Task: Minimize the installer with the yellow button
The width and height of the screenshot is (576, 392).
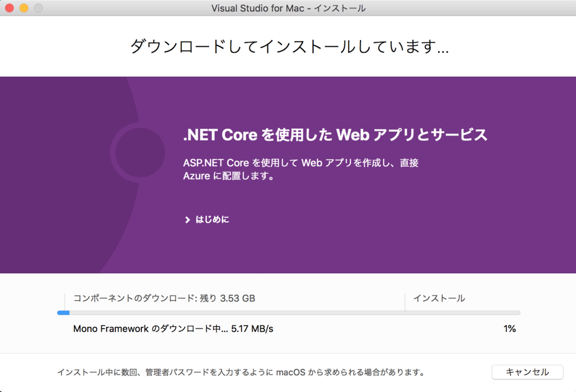Action: pyautogui.click(x=24, y=8)
